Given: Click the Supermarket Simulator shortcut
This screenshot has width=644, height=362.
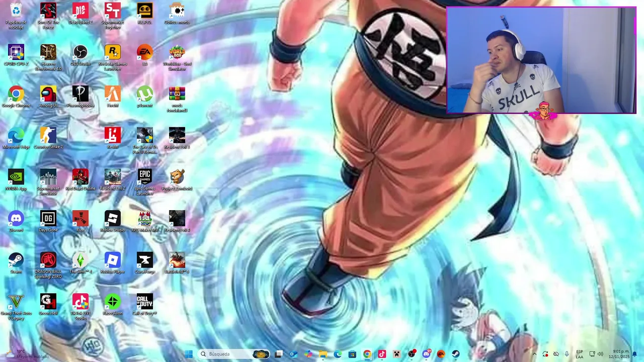Looking at the screenshot, I should tap(48, 182).
